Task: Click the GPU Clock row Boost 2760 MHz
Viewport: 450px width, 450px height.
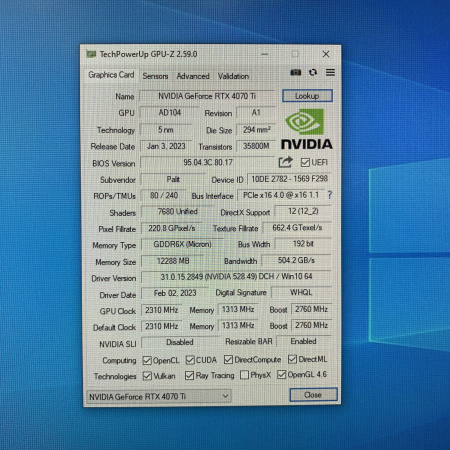Action: [311, 309]
